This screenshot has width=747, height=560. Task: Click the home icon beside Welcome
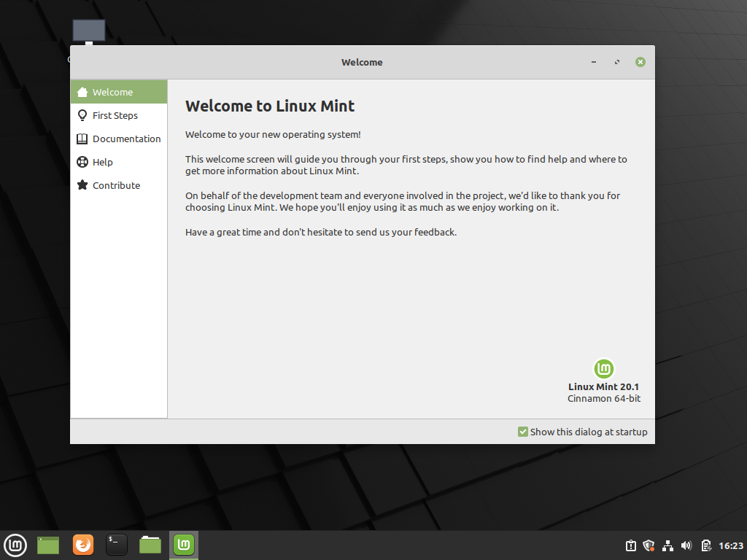[82, 92]
